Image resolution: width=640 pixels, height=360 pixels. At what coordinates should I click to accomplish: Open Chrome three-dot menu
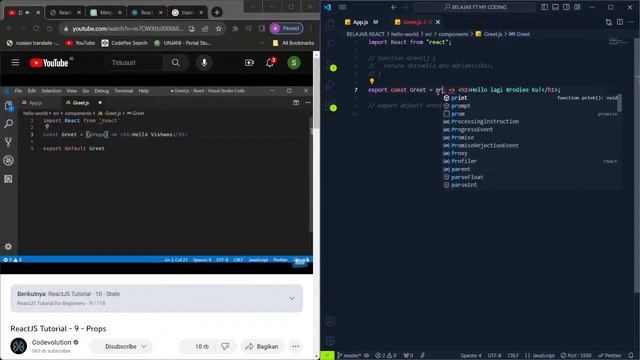pos(311,28)
